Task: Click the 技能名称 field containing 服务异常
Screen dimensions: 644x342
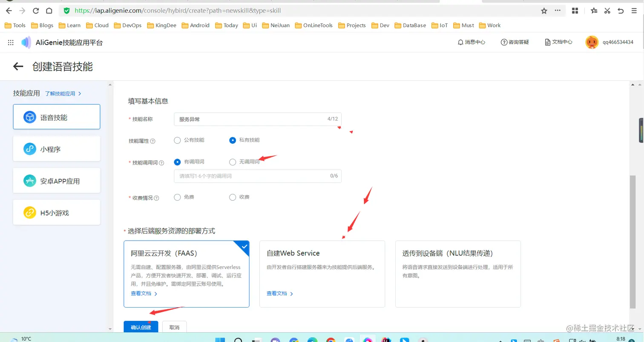Action: click(x=258, y=119)
